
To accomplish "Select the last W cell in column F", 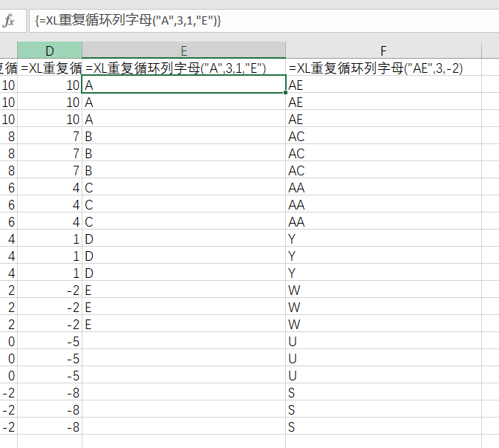I will [383, 324].
